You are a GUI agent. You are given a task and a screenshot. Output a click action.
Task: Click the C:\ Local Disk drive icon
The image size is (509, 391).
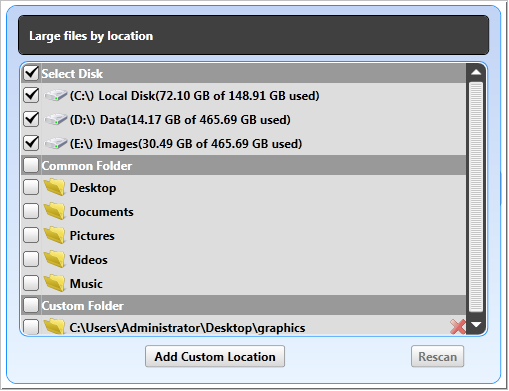[55, 96]
